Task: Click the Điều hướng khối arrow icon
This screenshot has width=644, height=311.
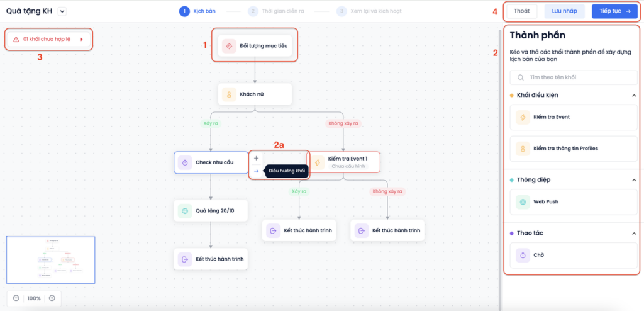Action: tap(256, 171)
